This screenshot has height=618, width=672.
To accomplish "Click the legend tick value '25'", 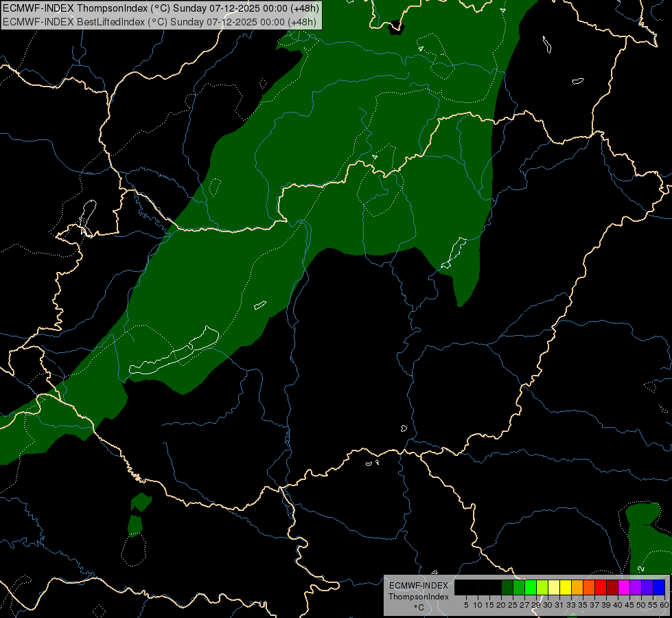I will [513, 605].
